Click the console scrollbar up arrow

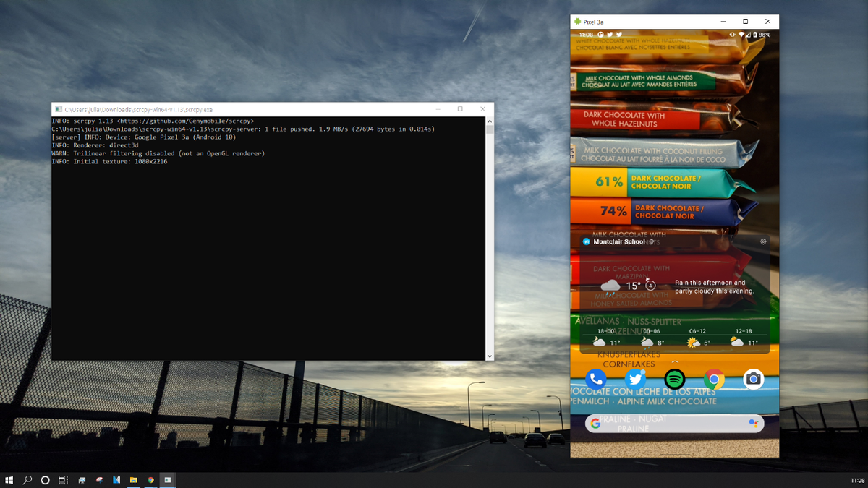click(x=490, y=121)
